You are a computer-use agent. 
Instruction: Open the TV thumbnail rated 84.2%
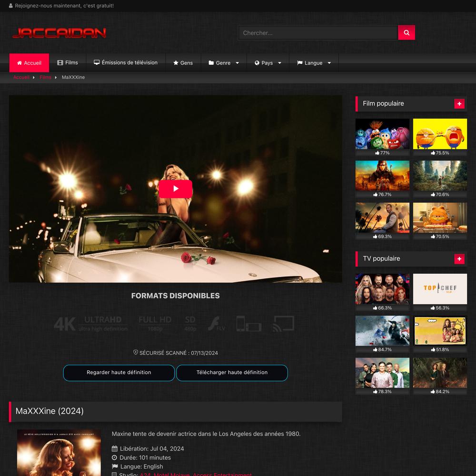coord(440,373)
